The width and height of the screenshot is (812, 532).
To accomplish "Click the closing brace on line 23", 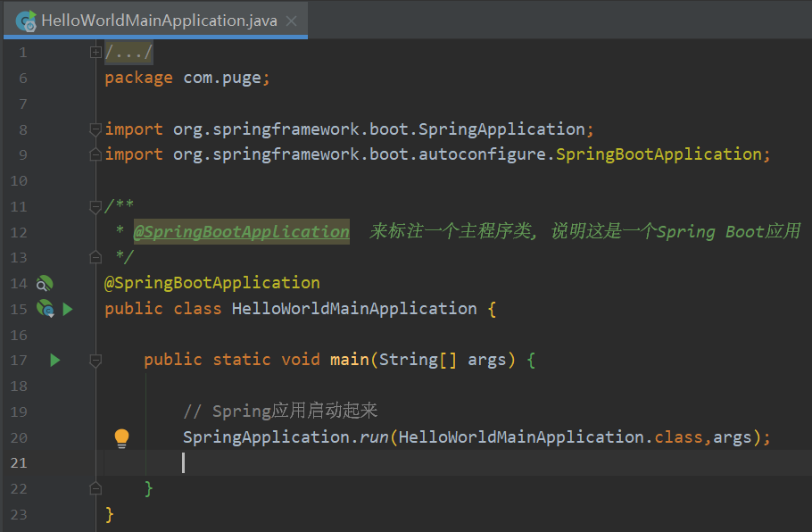I will (109, 515).
